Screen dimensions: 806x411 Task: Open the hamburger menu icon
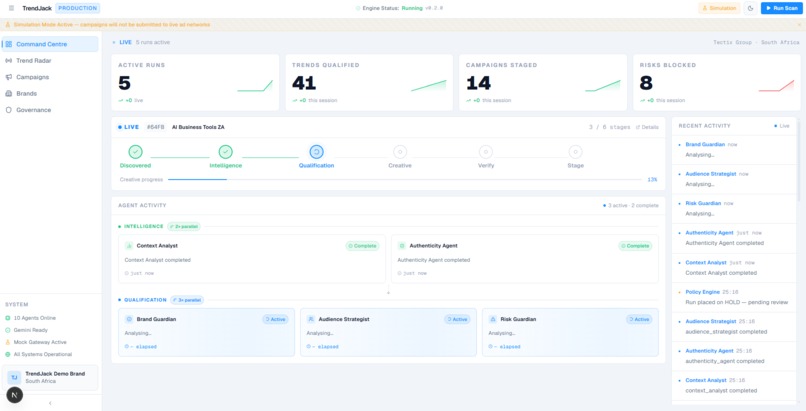(11, 8)
